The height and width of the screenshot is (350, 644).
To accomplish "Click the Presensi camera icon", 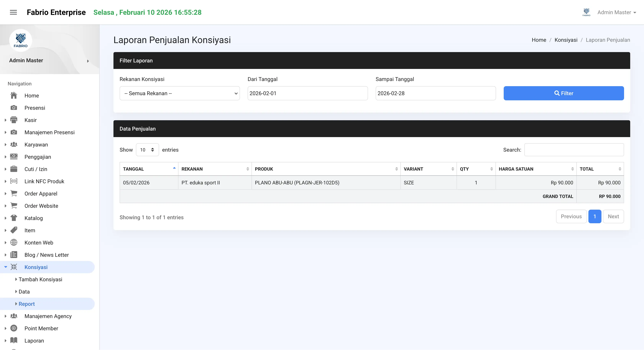I will pyautogui.click(x=14, y=108).
